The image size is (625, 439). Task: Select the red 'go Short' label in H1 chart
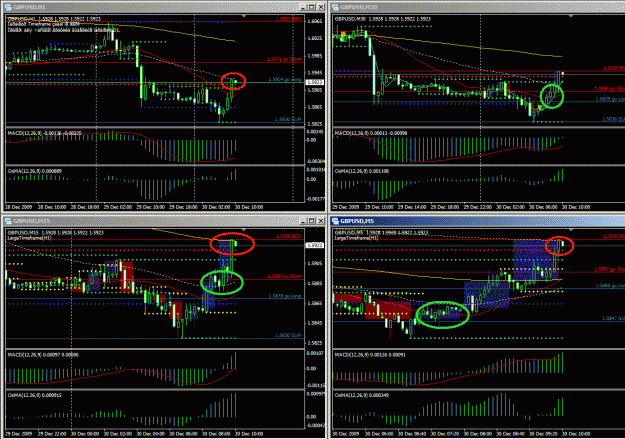tap(284, 59)
